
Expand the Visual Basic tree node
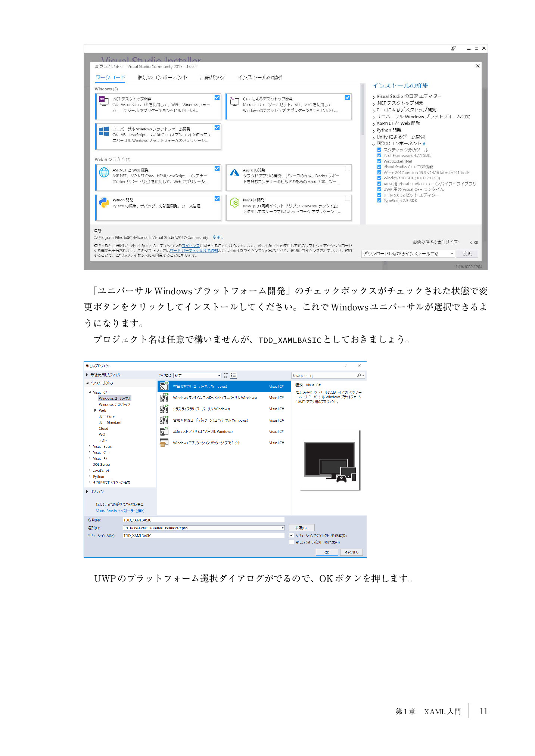(90, 446)
